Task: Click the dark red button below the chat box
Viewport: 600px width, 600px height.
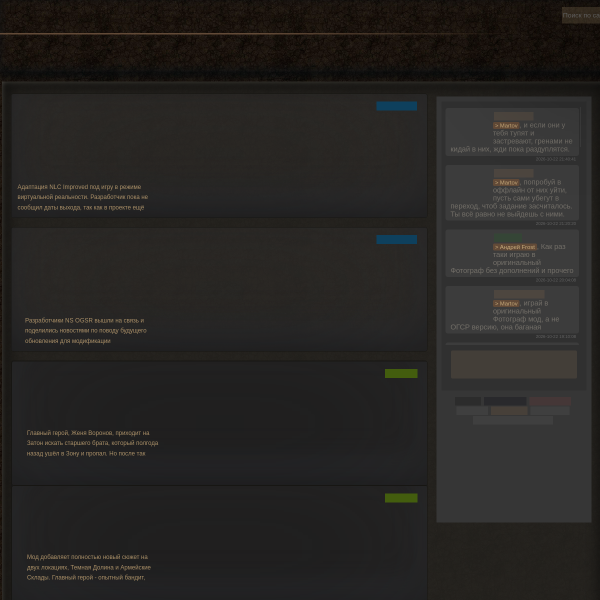Action: pos(550,401)
